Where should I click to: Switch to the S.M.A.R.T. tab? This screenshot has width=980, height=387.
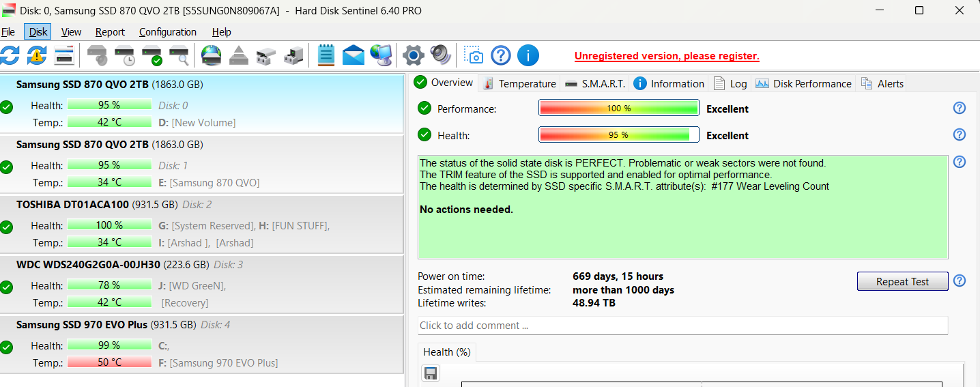(x=595, y=83)
